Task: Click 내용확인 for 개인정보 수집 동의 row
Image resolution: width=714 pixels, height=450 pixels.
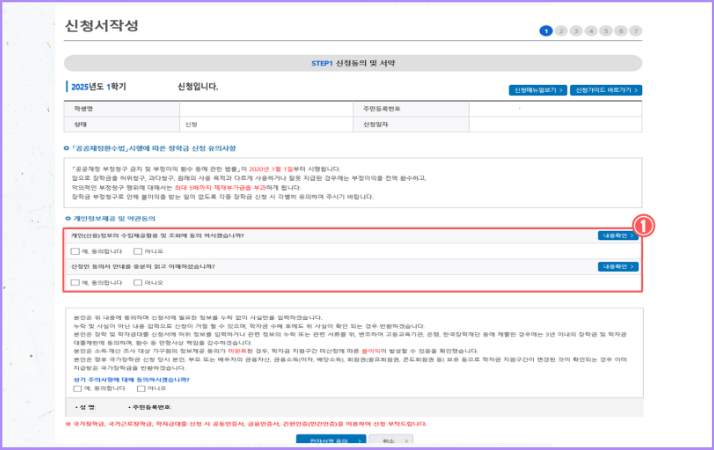Action: click(618, 235)
